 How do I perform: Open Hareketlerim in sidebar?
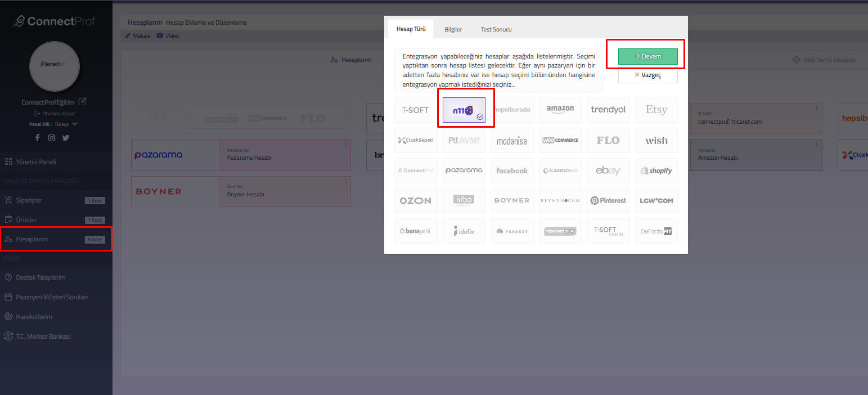pyautogui.click(x=56, y=317)
